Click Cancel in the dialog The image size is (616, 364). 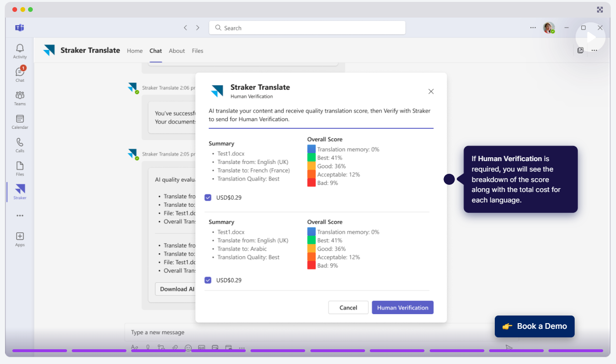pyautogui.click(x=348, y=307)
